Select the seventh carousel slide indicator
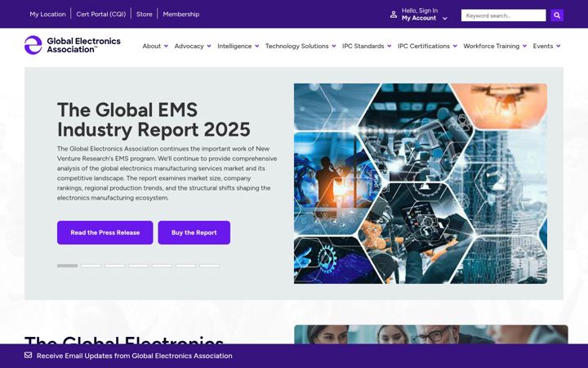This screenshot has width=588, height=368. tap(209, 266)
